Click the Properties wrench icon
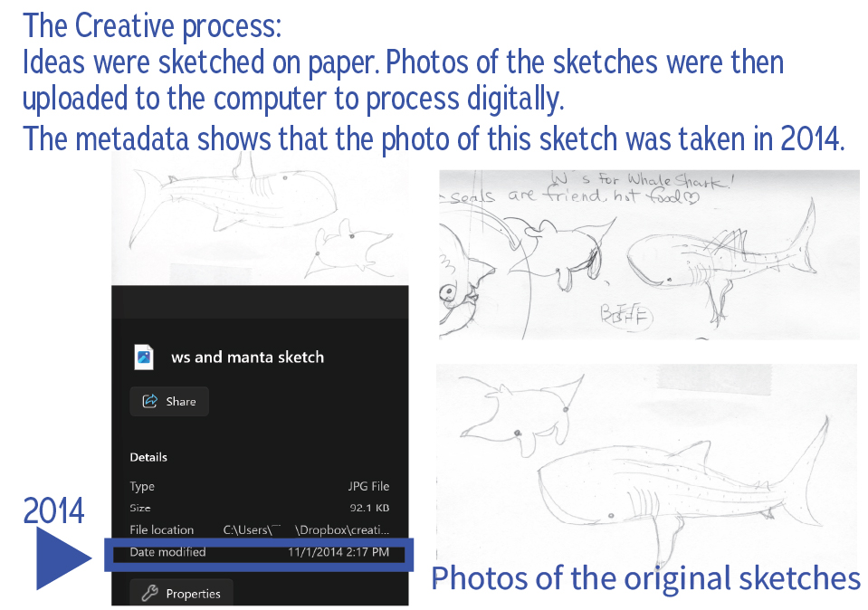 pos(149,594)
